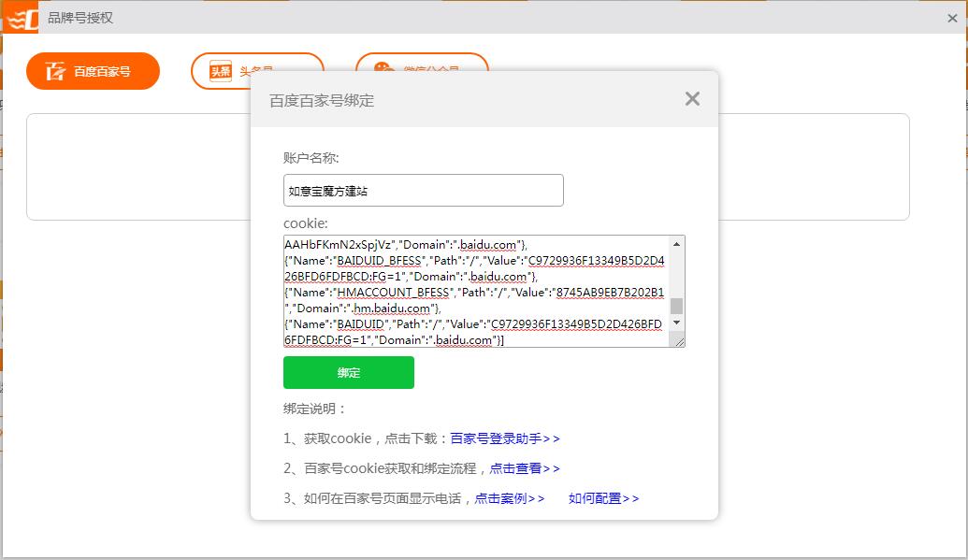
Task: Click the cookie scrollbar up arrow
Action: [x=676, y=245]
